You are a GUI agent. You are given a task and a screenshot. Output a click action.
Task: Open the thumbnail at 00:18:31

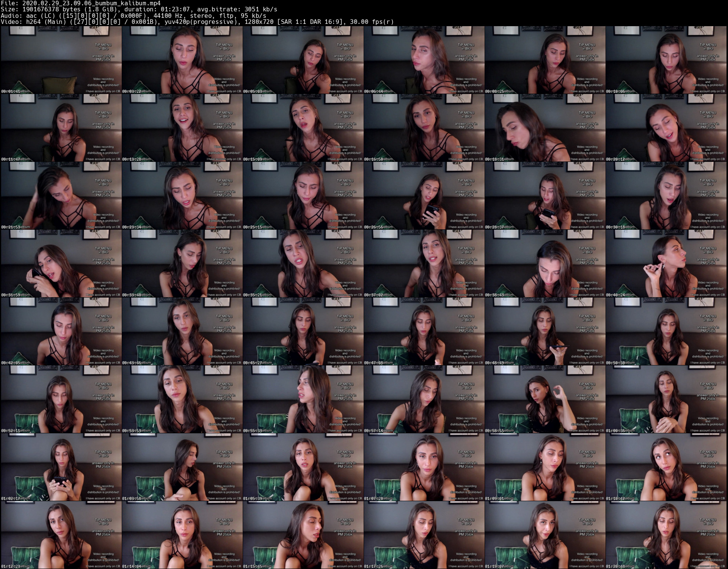(x=545, y=128)
